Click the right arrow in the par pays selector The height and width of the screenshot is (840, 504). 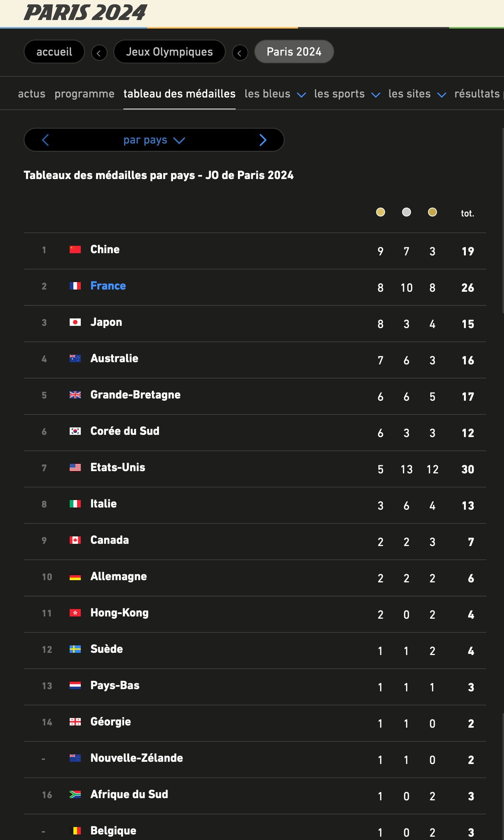263,140
